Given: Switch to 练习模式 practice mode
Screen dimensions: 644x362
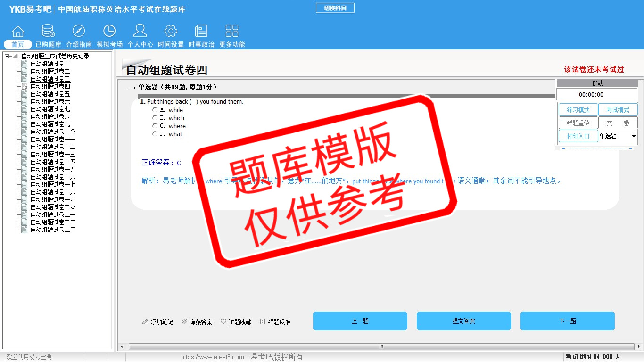Looking at the screenshot, I should click(x=578, y=110).
